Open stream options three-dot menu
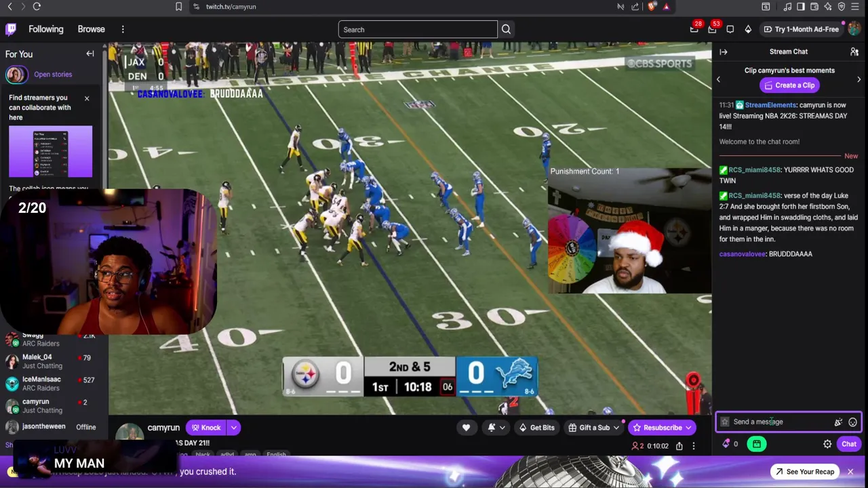 click(x=693, y=446)
